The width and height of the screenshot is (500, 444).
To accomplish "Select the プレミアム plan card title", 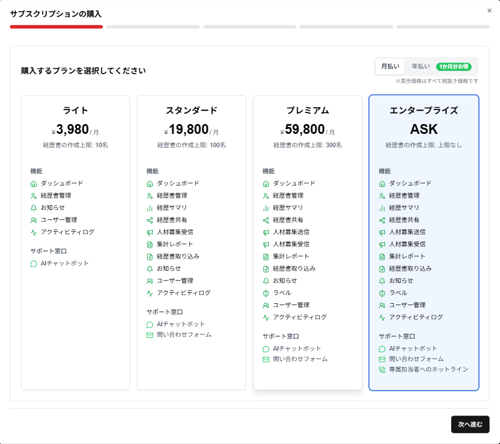I will pos(308,110).
